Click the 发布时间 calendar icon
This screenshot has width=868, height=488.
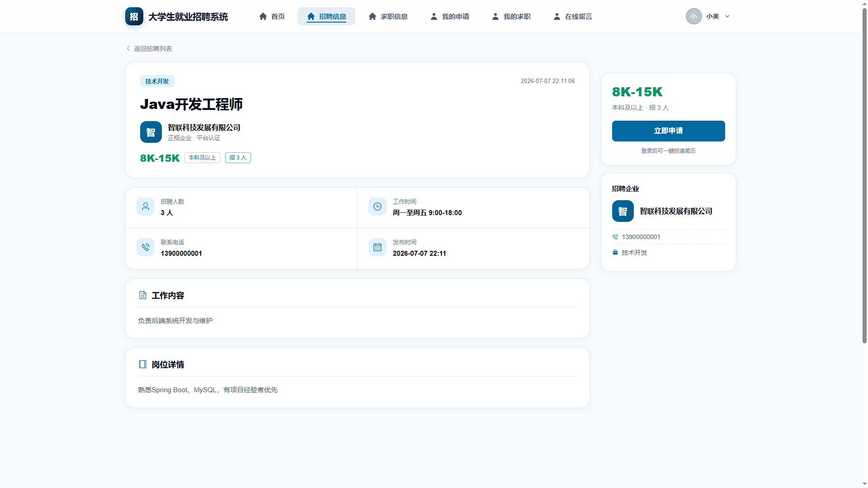click(377, 247)
